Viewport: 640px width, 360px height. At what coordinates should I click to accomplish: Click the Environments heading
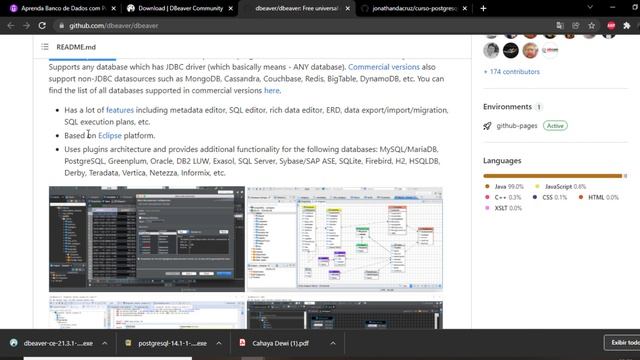coord(507,107)
